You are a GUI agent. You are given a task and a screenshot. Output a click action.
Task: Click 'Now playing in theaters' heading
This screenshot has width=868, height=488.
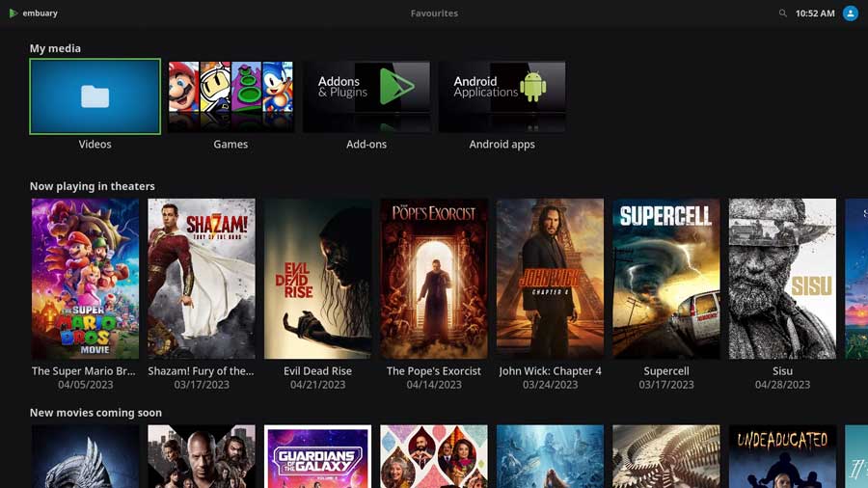[93, 186]
